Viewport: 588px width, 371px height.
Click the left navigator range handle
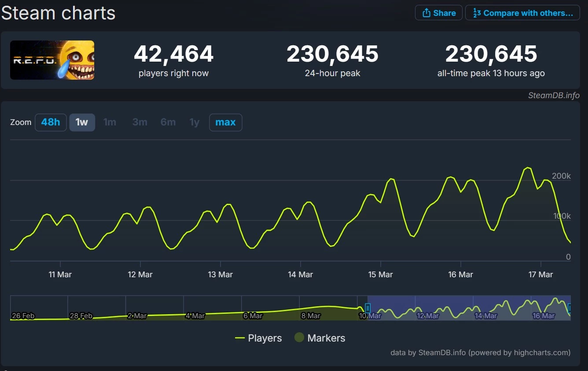[367, 308]
